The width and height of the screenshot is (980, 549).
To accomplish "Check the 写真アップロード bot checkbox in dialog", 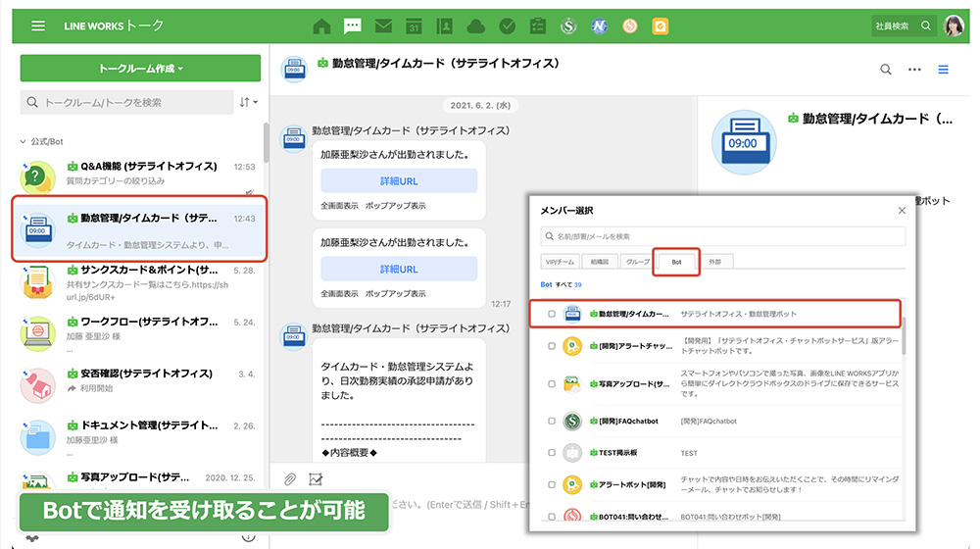I will [x=551, y=384].
